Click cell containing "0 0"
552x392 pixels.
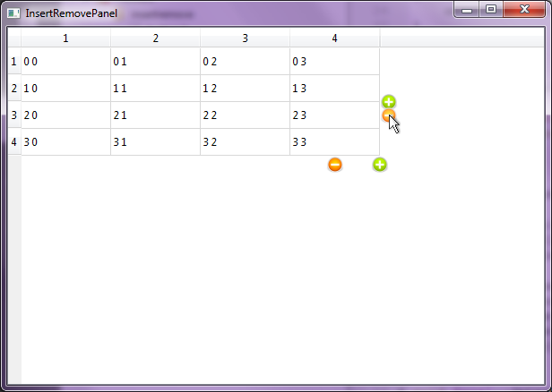65,61
